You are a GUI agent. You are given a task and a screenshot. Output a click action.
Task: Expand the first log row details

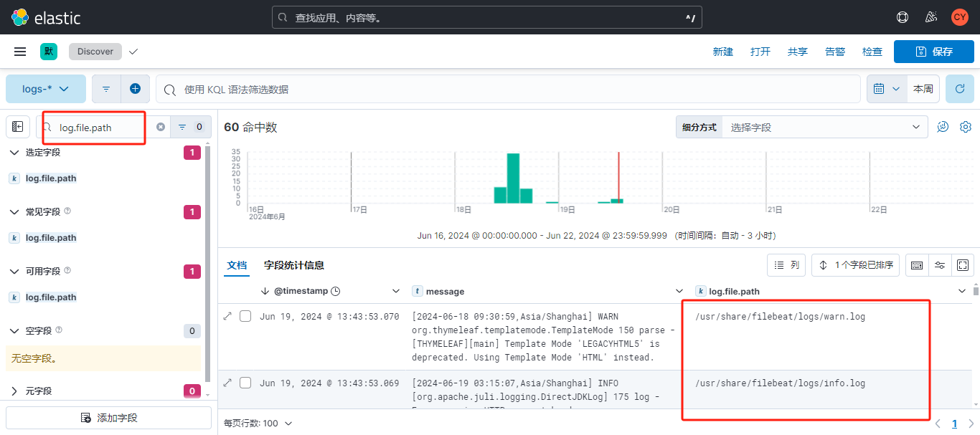(x=228, y=316)
